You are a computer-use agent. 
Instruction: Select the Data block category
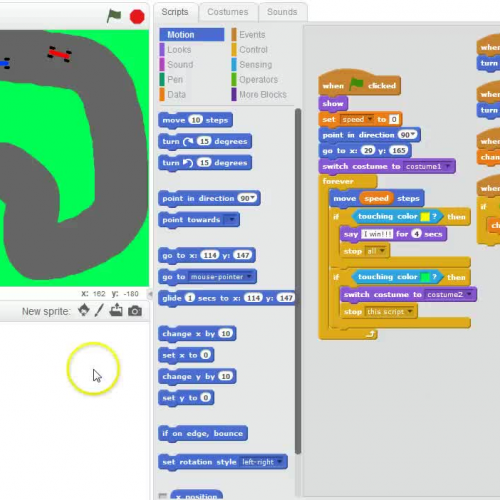tap(176, 95)
